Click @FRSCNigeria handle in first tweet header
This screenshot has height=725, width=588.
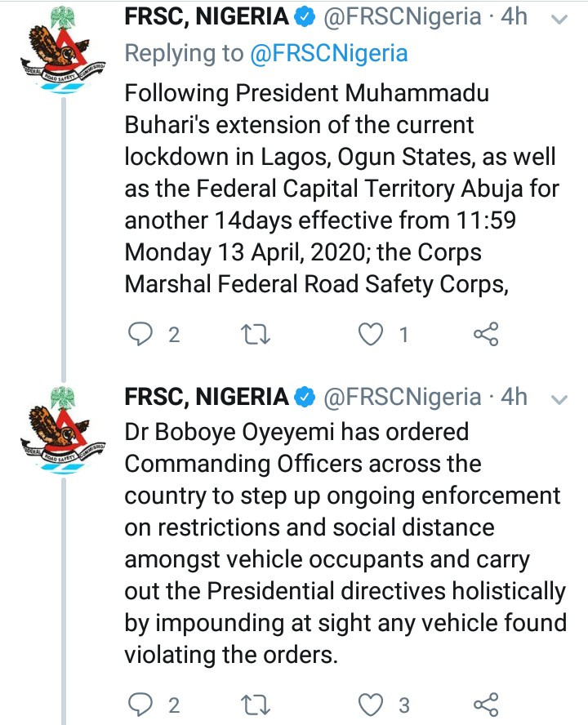pos(402,16)
